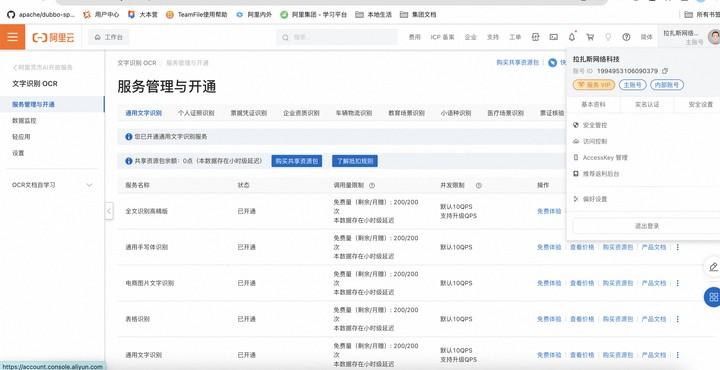Open the Cloud Shell terminal icon
Image resolution: width=720 pixels, height=370 pixels.
click(554, 37)
